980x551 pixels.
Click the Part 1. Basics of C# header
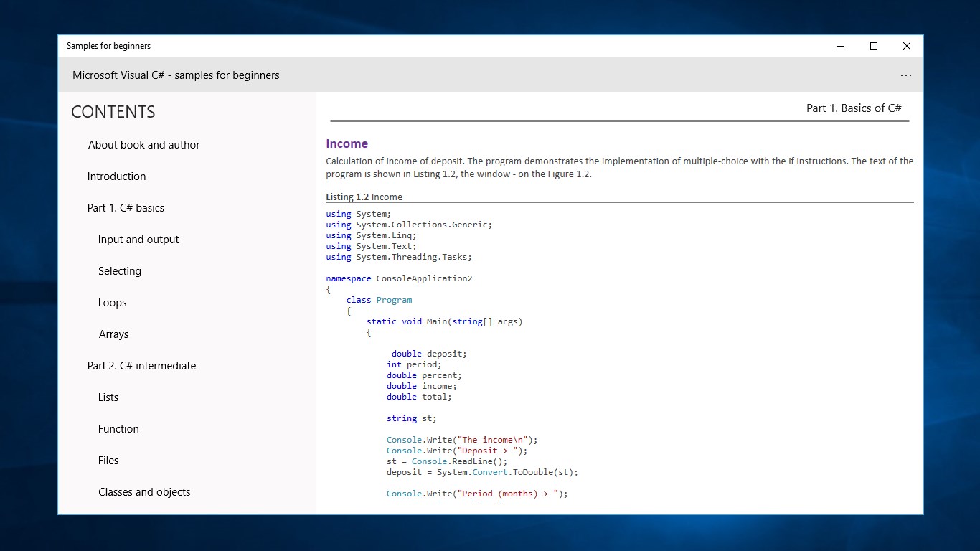coord(854,108)
